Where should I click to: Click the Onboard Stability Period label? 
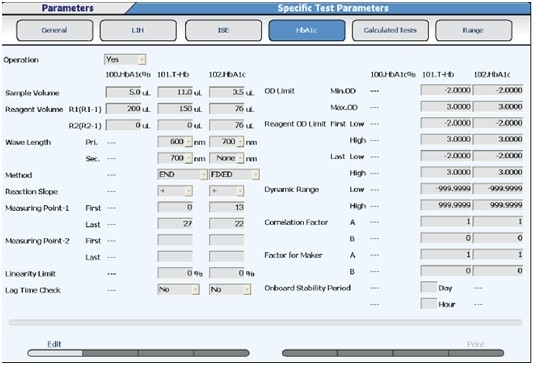pos(308,288)
